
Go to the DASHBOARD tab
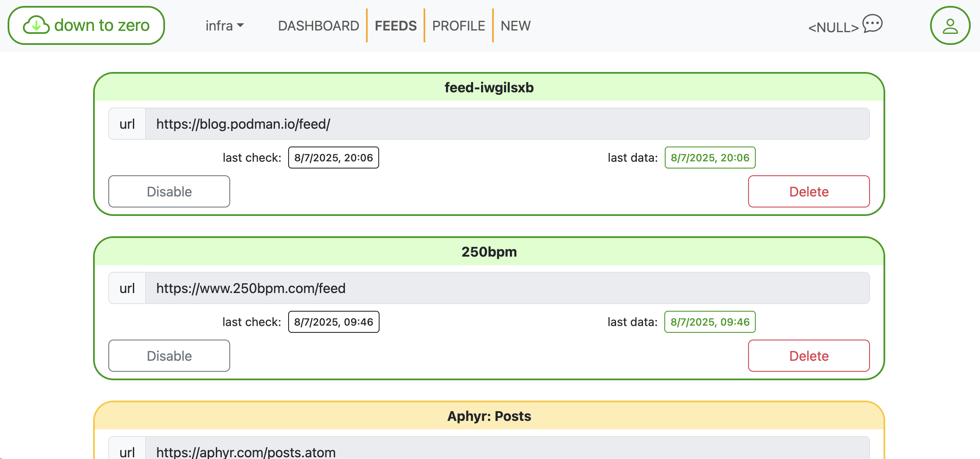[319, 26]
